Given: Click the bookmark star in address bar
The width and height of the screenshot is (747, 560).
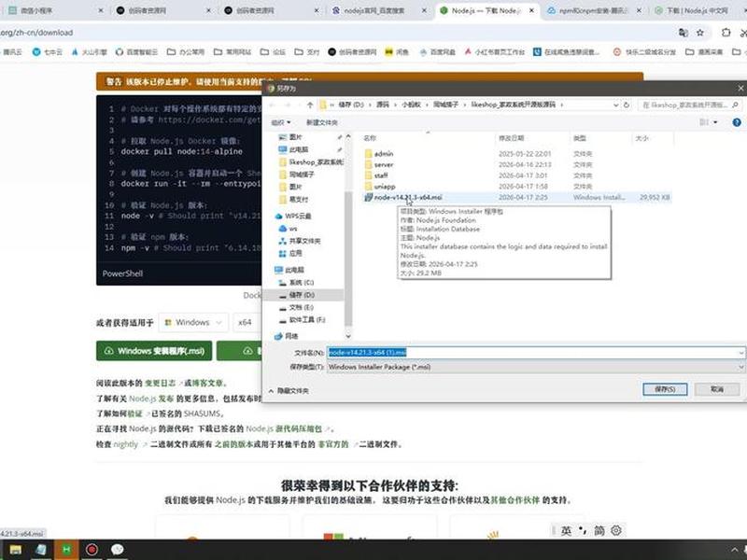Looking at the screenshot, I should (699, 33).
